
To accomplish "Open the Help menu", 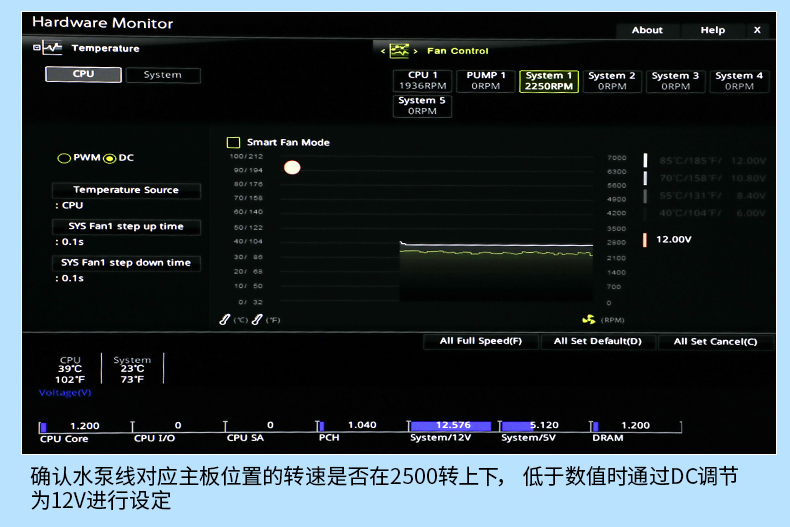I will point(713,30).
